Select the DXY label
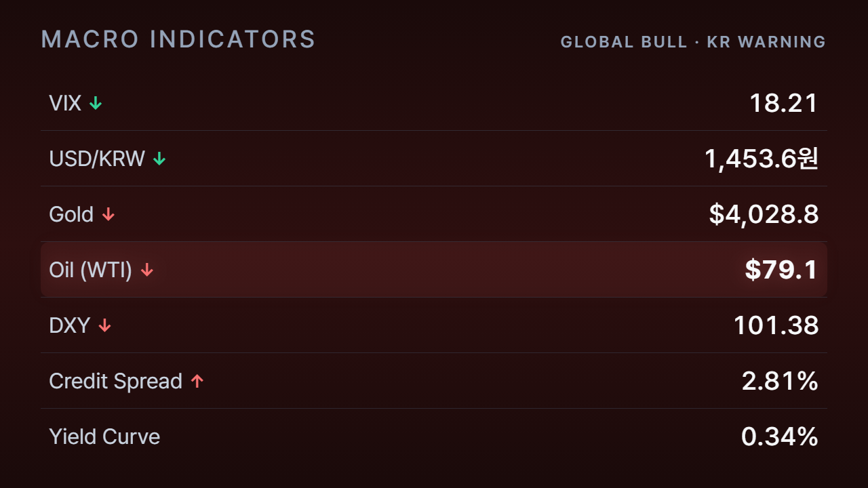Viewport: 868px width, 488px height. click(x=70, y=325)
